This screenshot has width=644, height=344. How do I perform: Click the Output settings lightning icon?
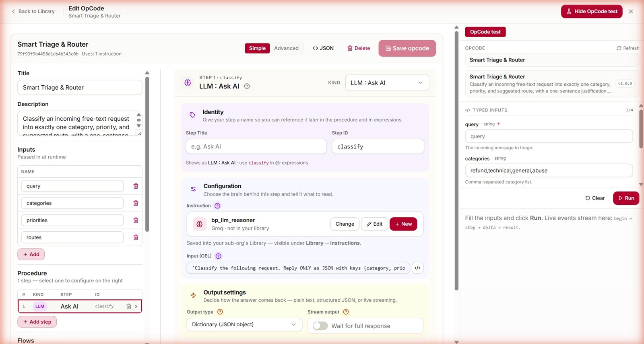coord(193,295)
